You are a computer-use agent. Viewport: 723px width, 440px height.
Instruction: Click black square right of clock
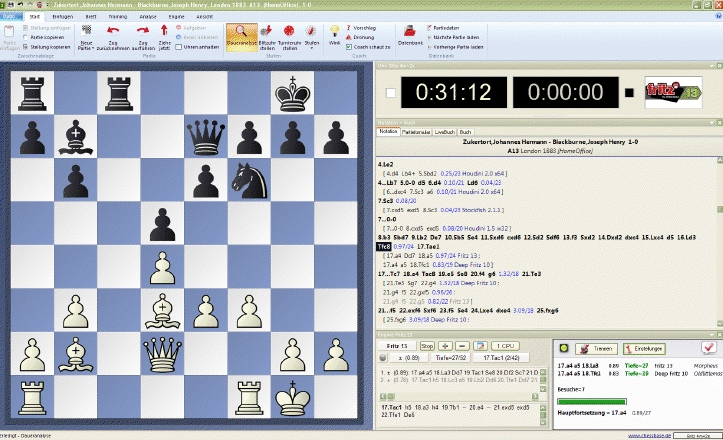tap(629, 93)
